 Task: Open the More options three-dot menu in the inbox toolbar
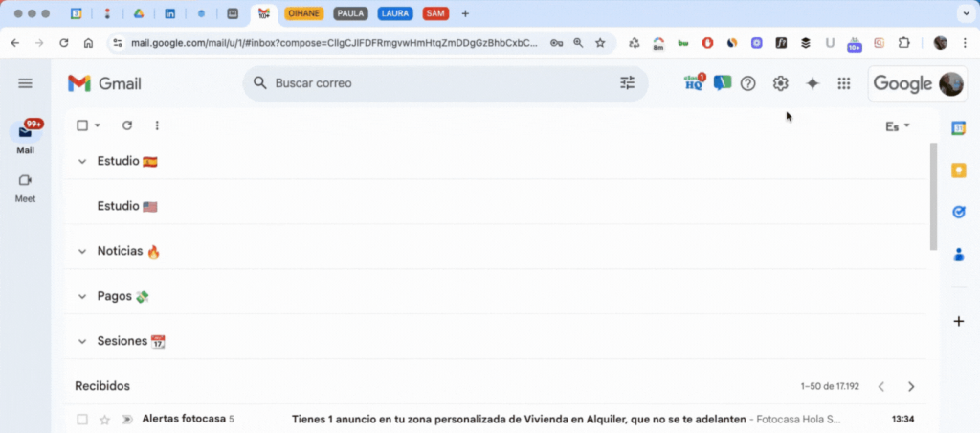click(x=157, y=125)
